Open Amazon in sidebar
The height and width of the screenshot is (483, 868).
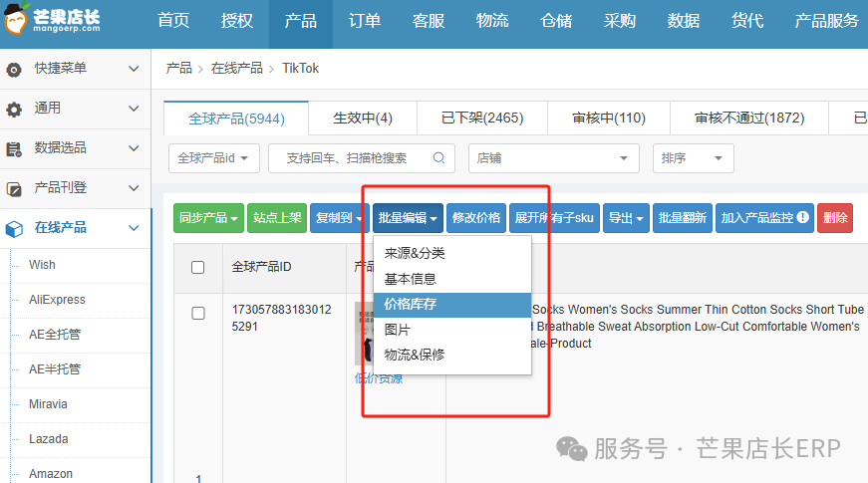click(x=51, y=474)
